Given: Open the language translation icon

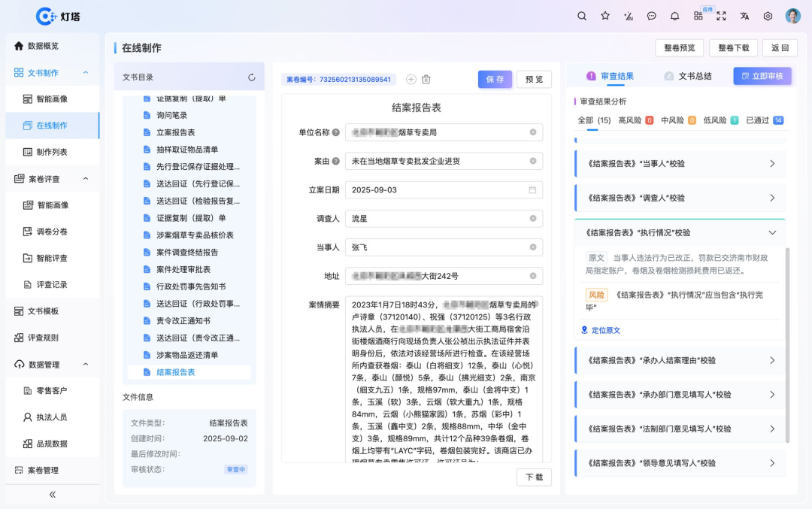Looking at the screenshot, I should click(745, 16).
